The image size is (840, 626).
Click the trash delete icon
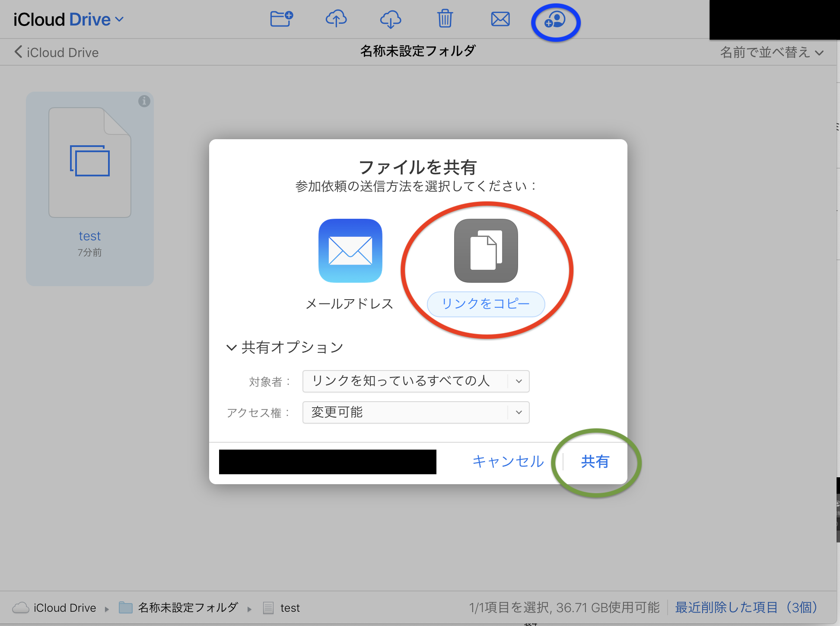click(445, 19)
